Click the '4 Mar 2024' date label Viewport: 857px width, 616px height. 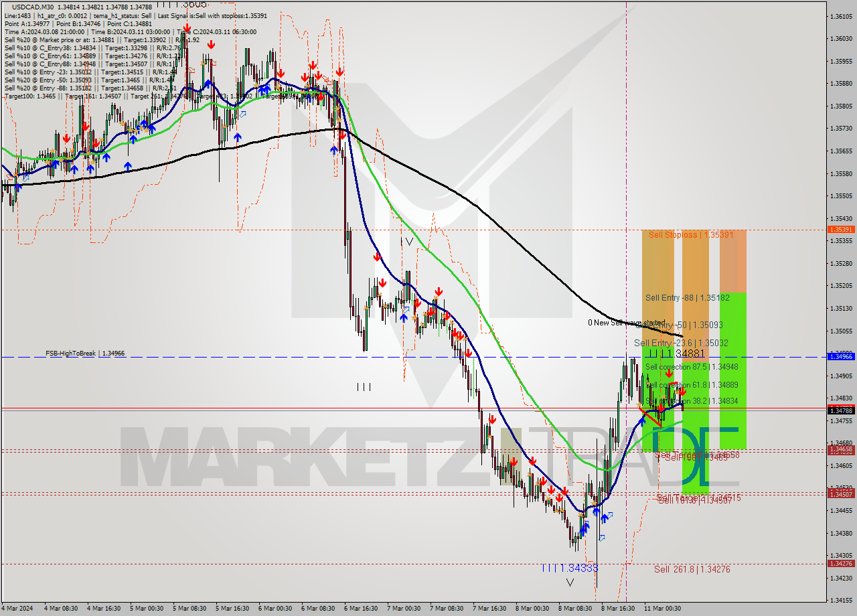click(17, 609)
